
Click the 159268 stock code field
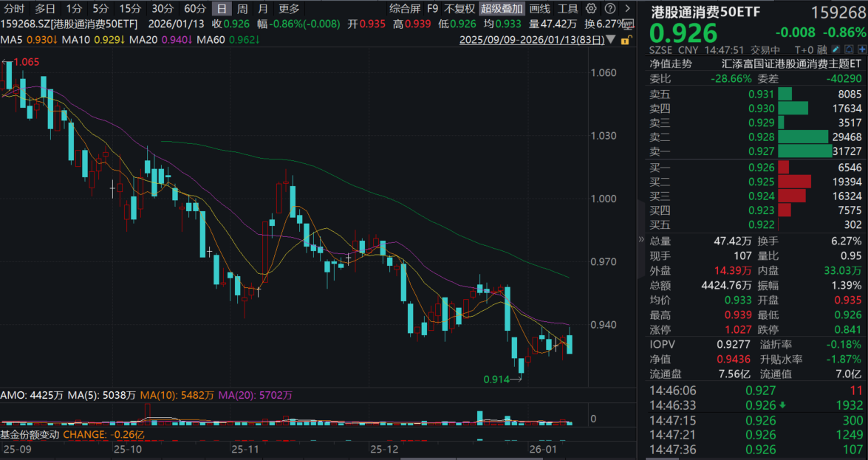(x=837, y=13)
